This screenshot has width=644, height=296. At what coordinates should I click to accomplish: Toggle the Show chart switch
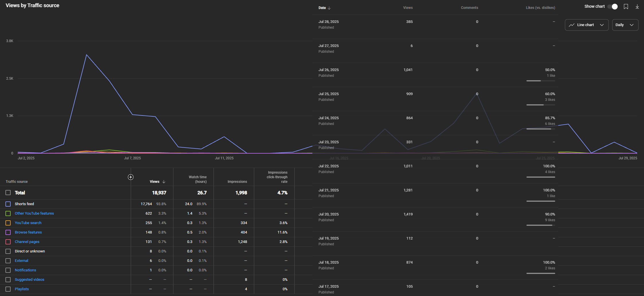[x=612, y=7]
